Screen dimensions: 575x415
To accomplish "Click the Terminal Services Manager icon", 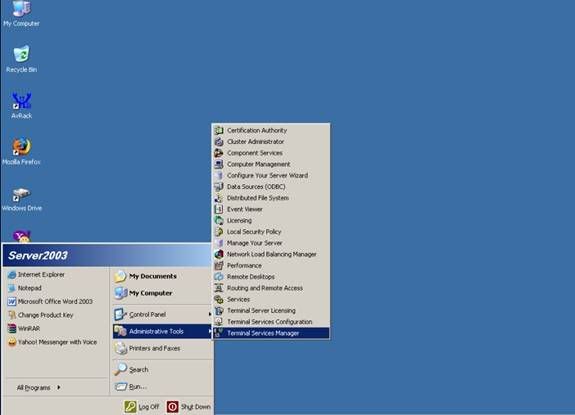I will click(219, 333).
